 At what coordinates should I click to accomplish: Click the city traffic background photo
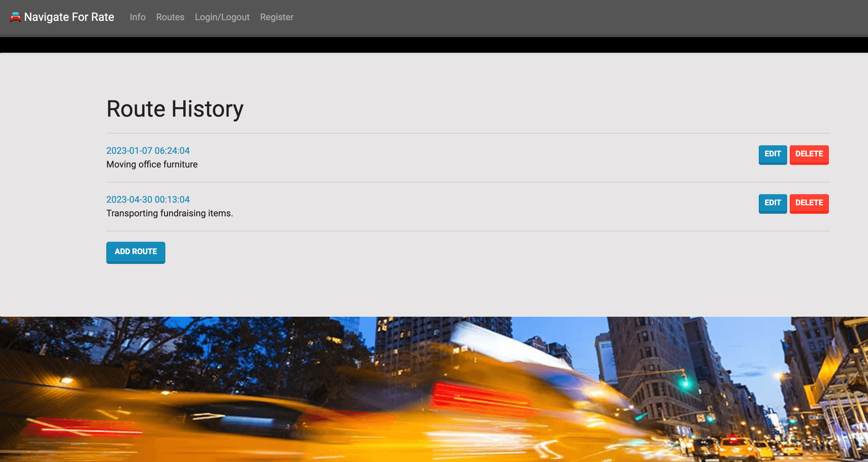click(x=236, y=370)
